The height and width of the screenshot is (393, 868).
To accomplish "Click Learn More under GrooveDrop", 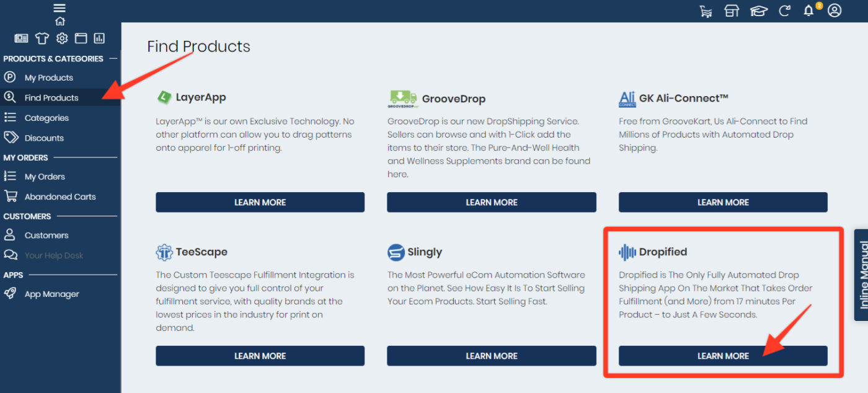I will (492, 202).
